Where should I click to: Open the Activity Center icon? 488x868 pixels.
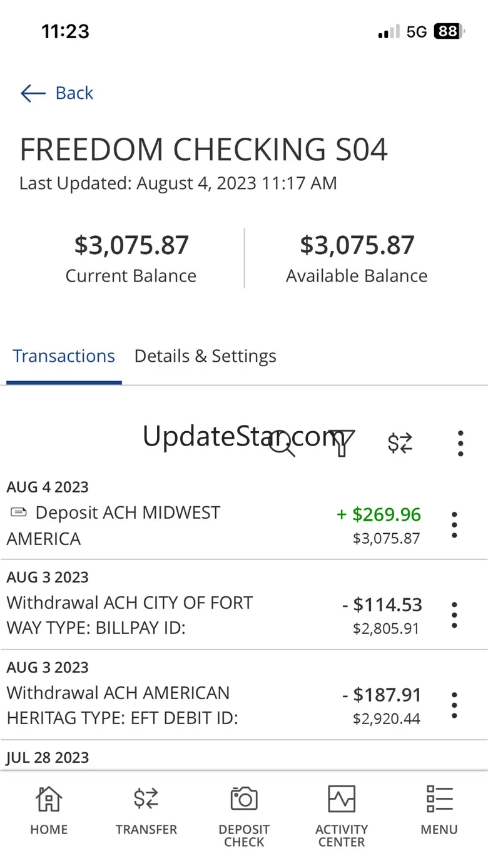tap(342, 799)
